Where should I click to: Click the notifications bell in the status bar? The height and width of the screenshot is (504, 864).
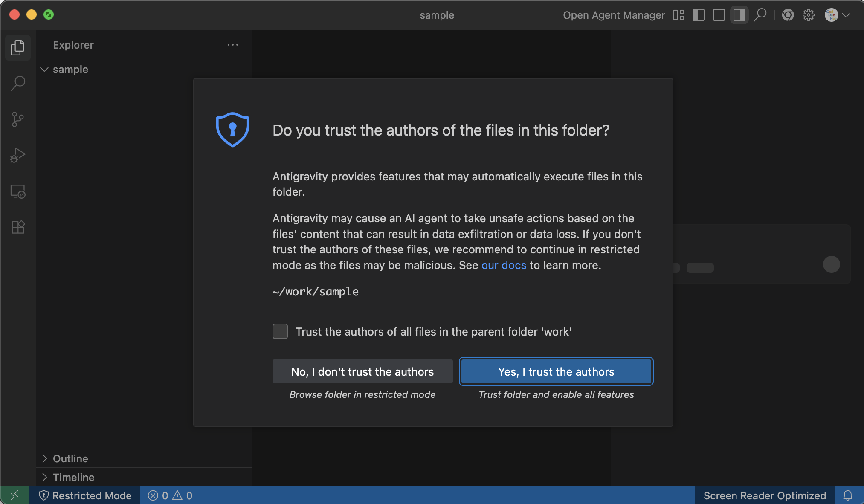click(x=848, y=495)
